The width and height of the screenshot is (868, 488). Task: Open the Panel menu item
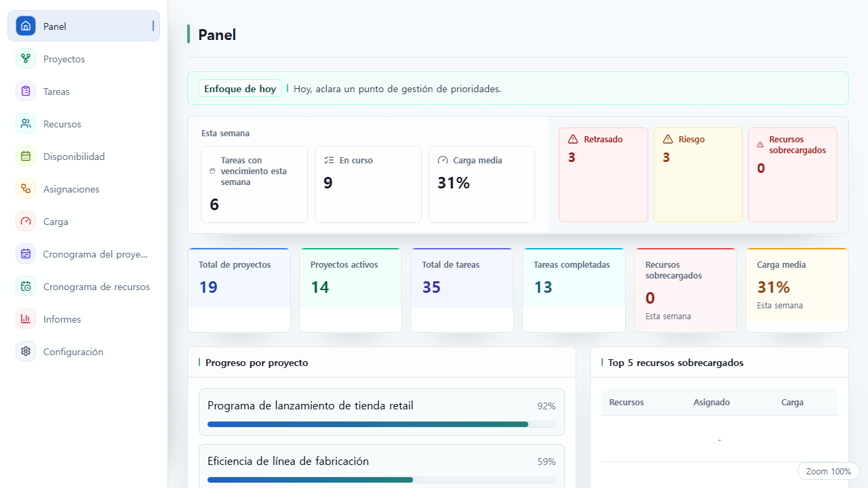[83, 26]
